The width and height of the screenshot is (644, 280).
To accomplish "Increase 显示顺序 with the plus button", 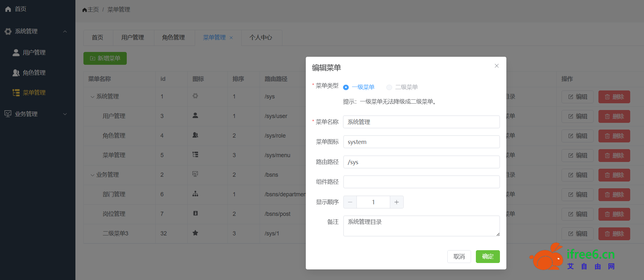I will 397,202.
